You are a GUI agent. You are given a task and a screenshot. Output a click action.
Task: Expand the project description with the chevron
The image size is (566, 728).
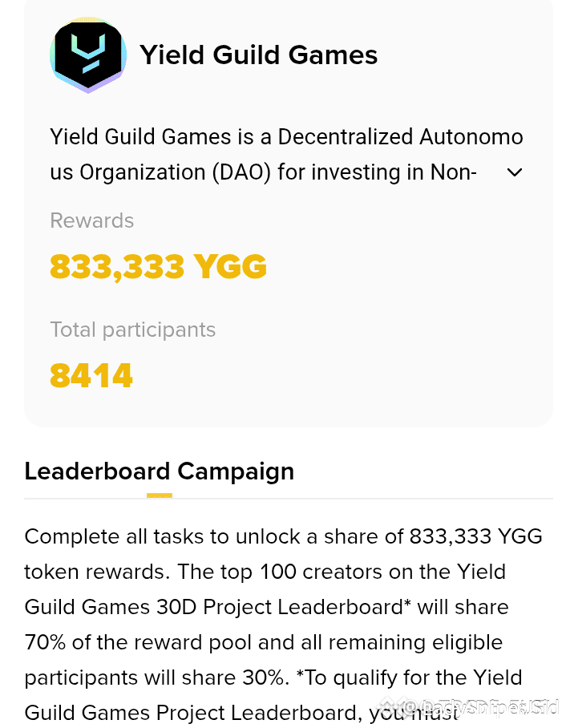click(x=515, y=172)
